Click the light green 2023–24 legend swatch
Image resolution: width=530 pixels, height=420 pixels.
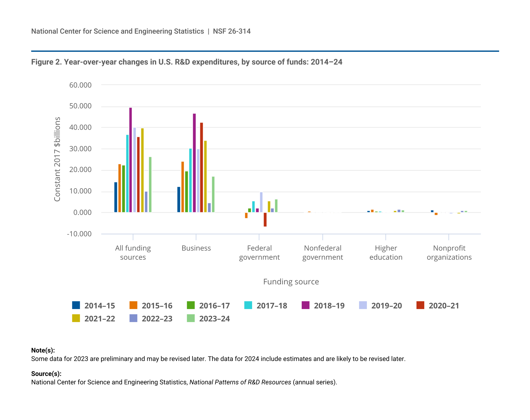(x=191, y=318)
